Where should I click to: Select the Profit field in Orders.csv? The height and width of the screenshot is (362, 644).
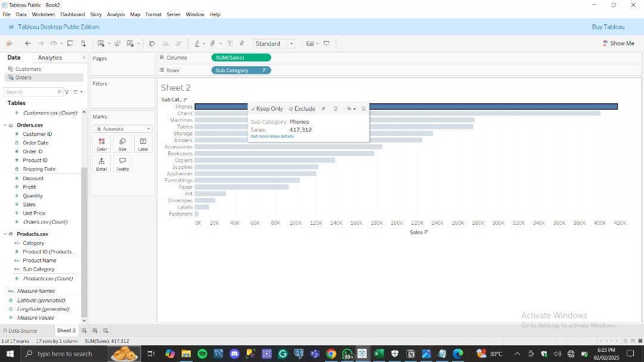(x=29, y=187)
